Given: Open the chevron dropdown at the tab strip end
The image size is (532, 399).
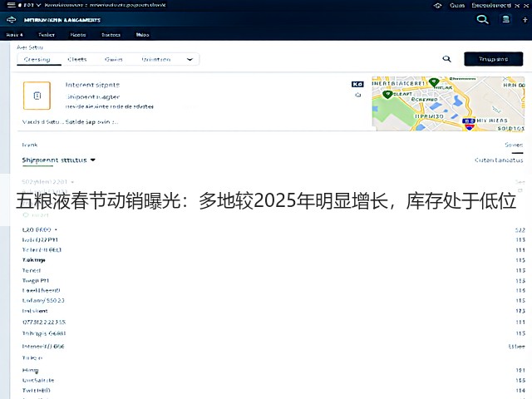Looking at the screenshot, I should [x=190, y=59].
